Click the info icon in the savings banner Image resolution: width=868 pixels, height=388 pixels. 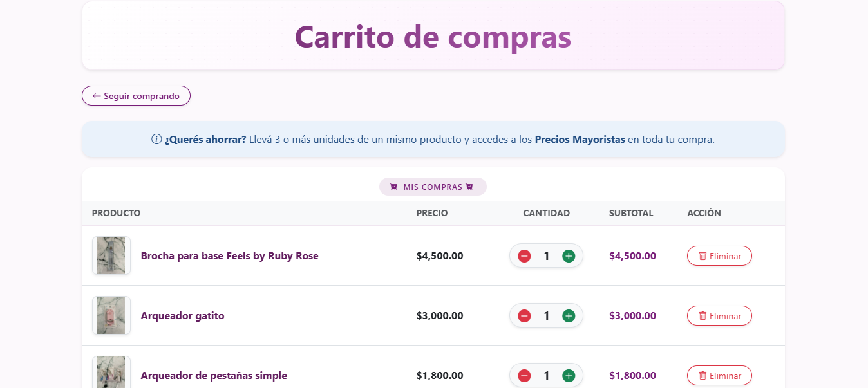(x=155, y=138)
